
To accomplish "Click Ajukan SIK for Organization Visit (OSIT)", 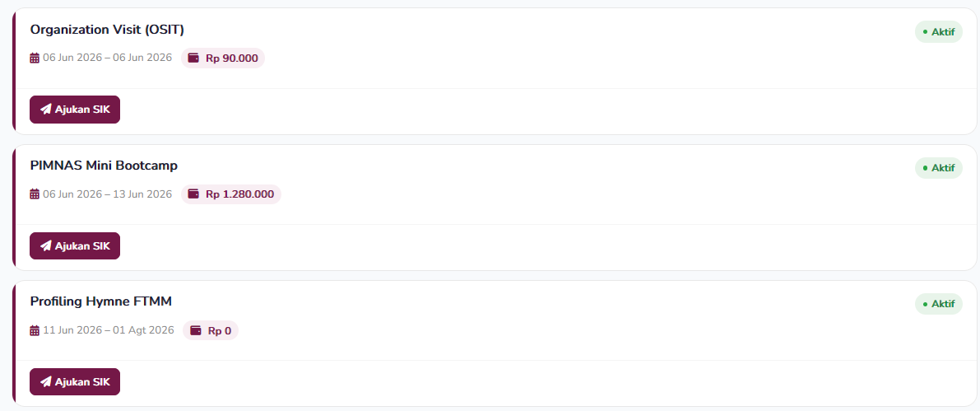I will pos(75,110).
